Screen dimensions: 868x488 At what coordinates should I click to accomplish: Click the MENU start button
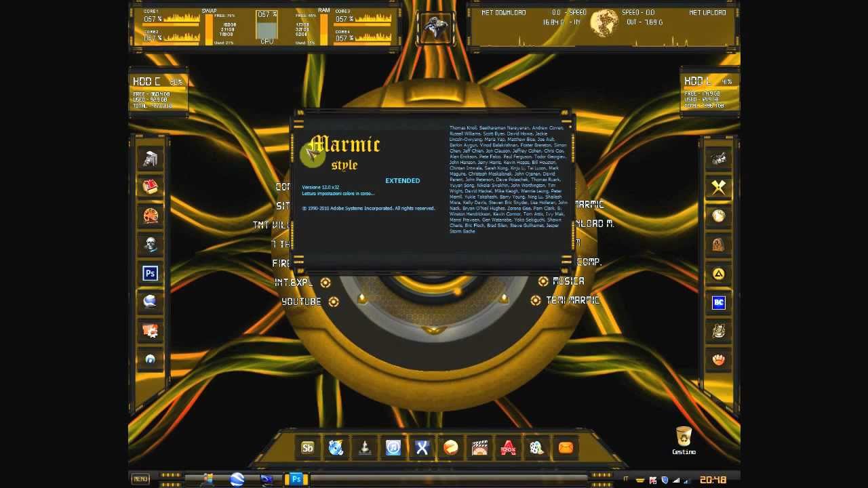coord(140,479)
